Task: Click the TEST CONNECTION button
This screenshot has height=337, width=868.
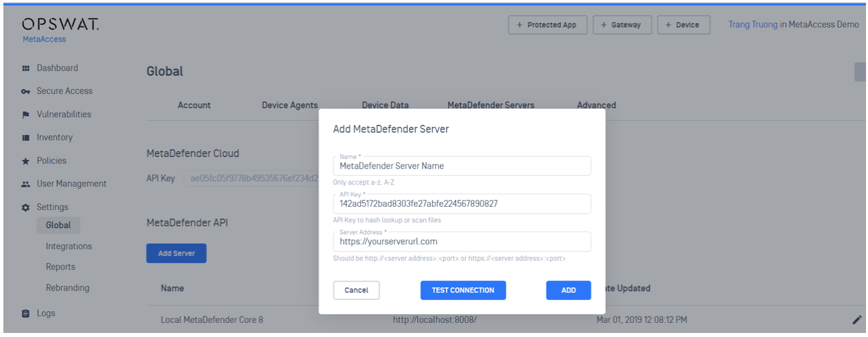Action: [463, 291]
